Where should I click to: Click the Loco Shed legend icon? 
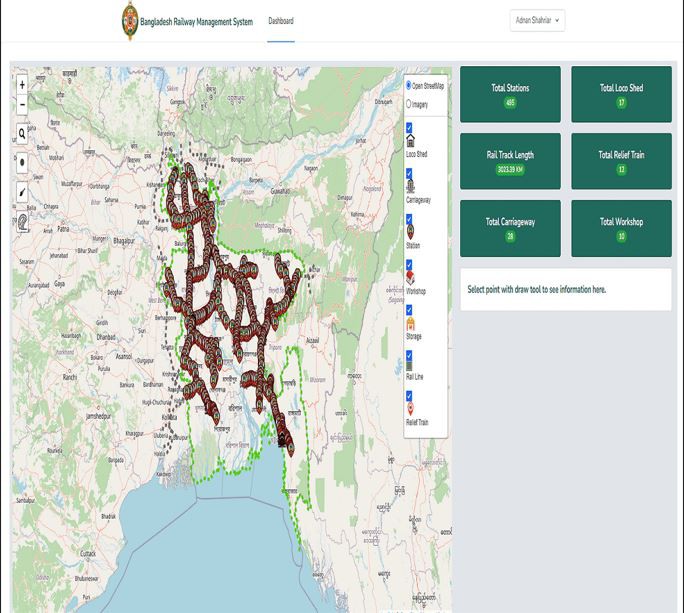[410, 141]
